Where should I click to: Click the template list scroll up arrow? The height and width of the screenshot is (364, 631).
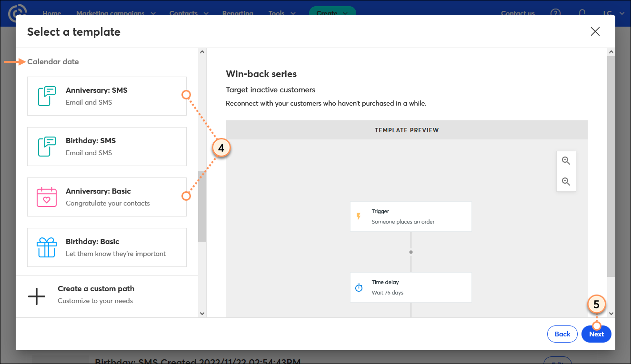tap(202, 52)
